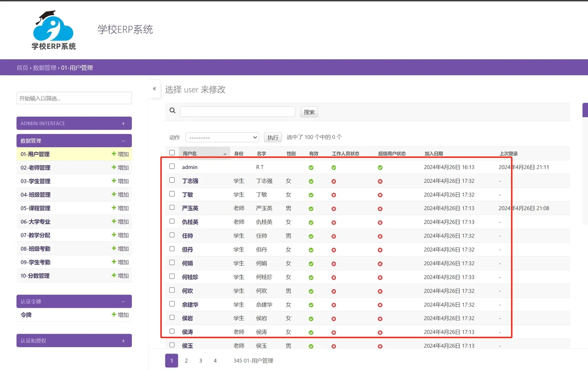Check the box for user 任帅
This screenshot has height=370, width=588.
click(172, 235)
